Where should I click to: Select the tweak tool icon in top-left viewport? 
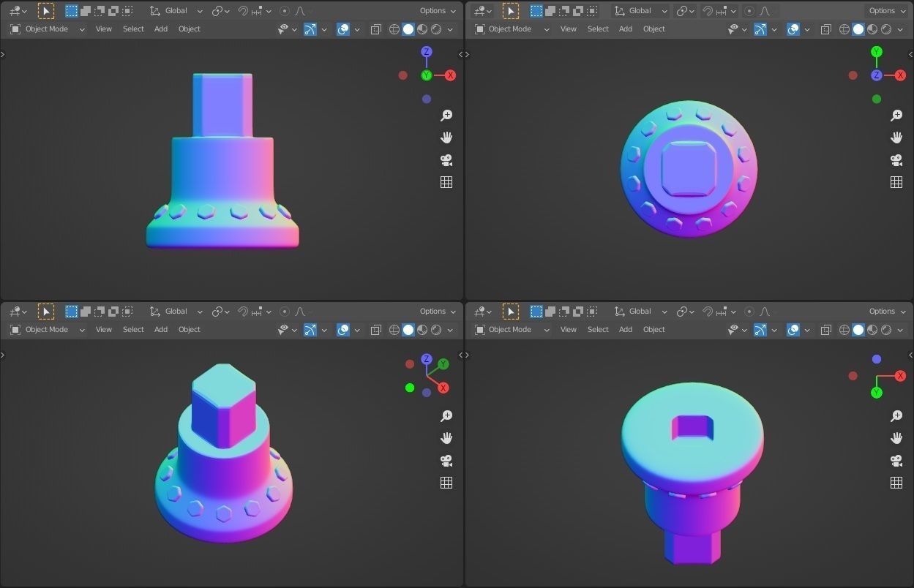pos(46,11)
